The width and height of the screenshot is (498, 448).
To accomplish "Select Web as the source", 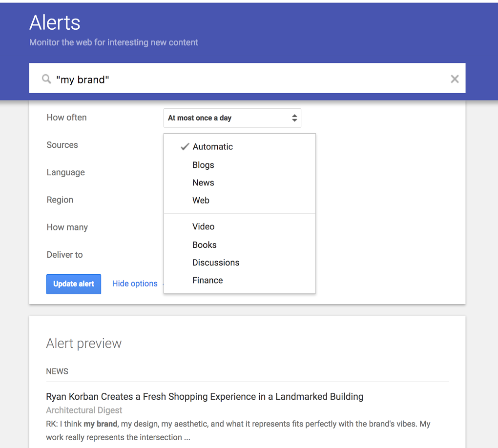I will pos(239,201).
